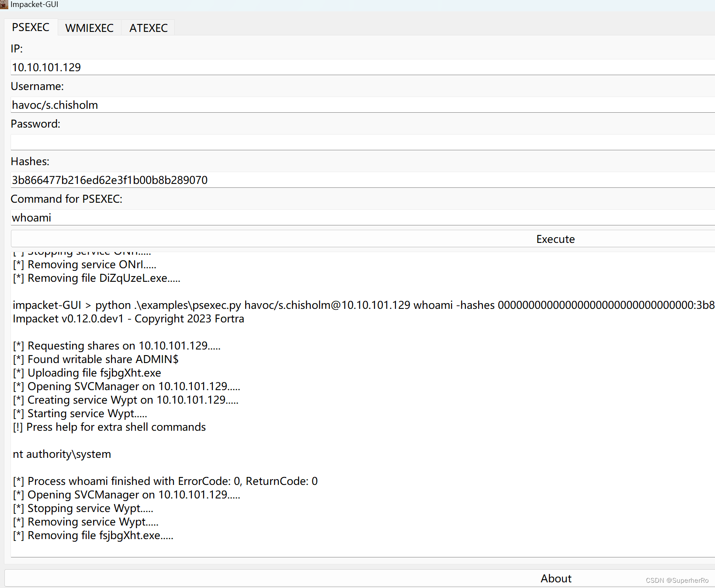
Task: Click the Impacket-GUI window title text
Action: click(35, 4)
